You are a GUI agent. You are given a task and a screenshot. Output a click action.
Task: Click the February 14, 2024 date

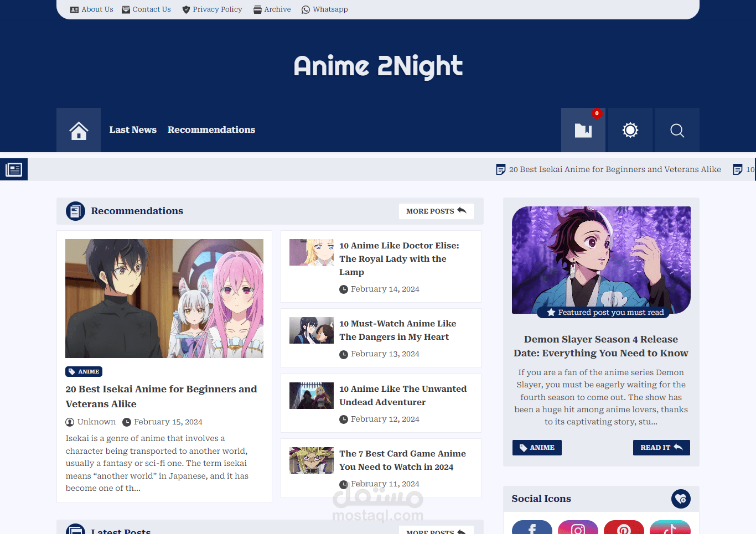[x=379, y=289]
